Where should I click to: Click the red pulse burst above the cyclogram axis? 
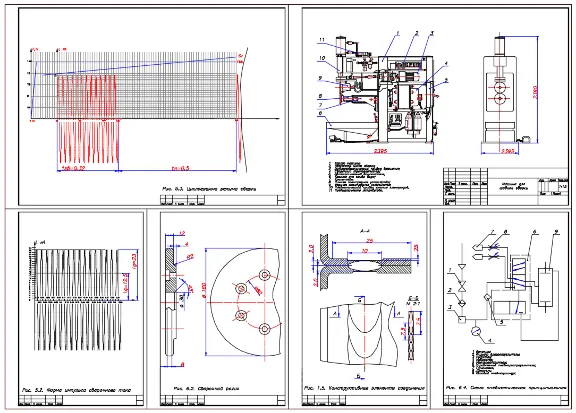pos(87,97)
